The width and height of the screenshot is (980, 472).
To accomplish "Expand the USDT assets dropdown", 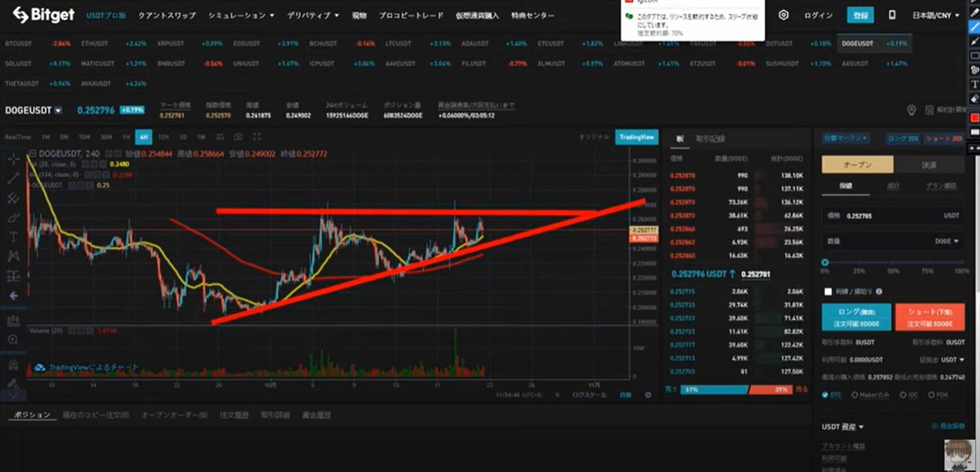I will (843, 426).
